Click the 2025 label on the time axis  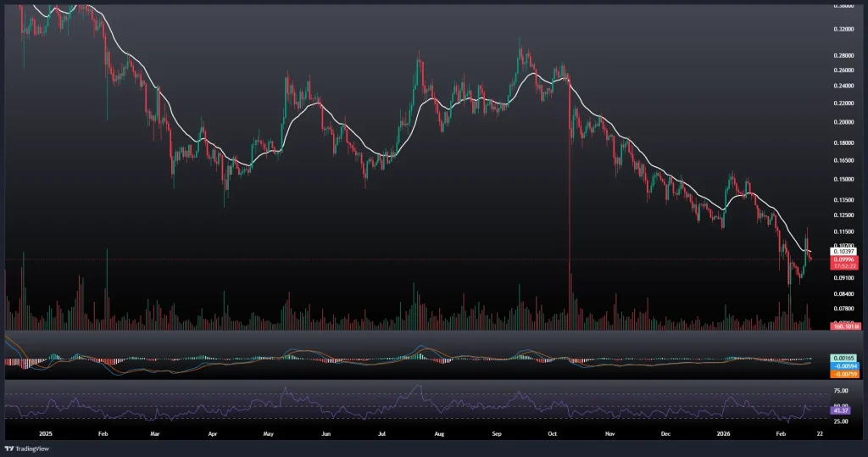[x=45, y=432]
